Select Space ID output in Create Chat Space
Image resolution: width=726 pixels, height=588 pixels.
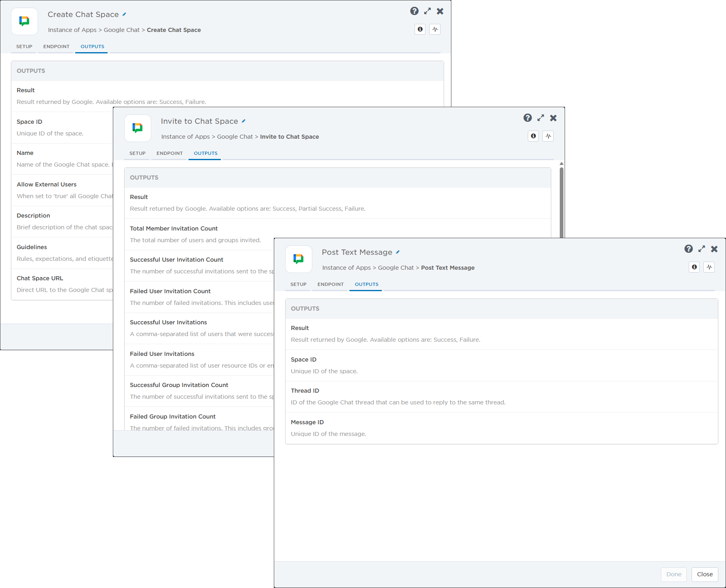[x=62, y=128]
